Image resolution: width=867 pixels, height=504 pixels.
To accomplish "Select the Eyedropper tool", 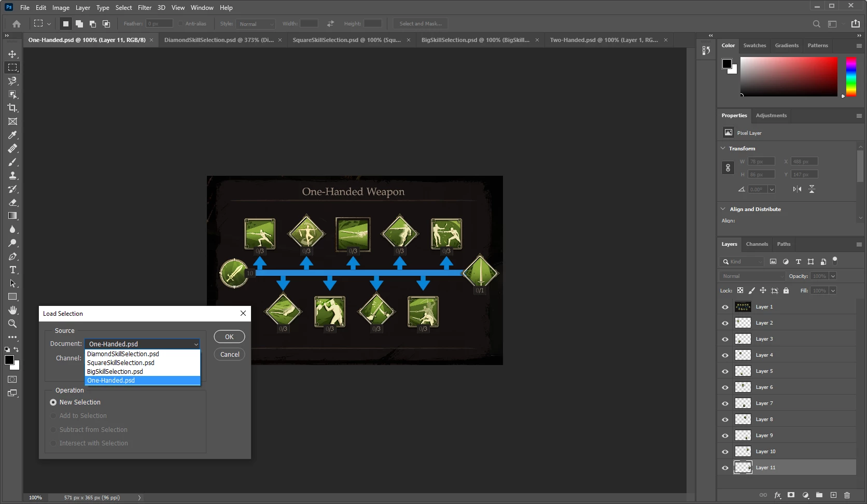I will [12, 135].
